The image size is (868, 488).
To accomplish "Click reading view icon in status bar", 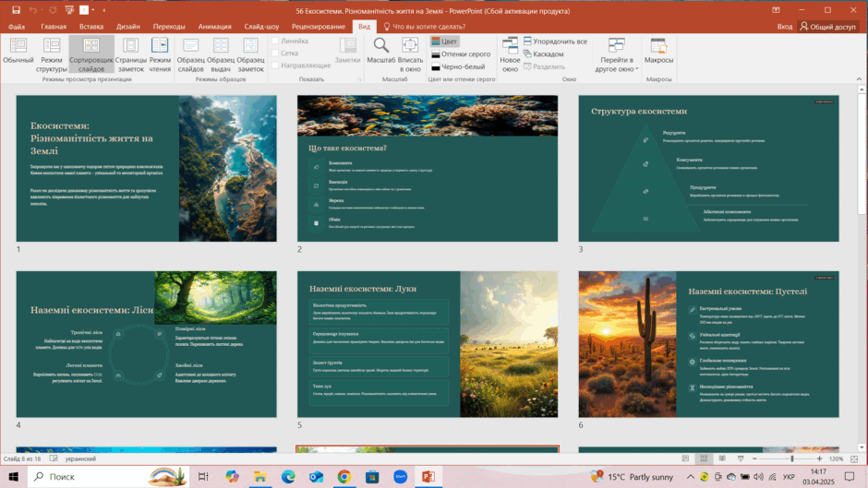I will [x=722, y=458].
